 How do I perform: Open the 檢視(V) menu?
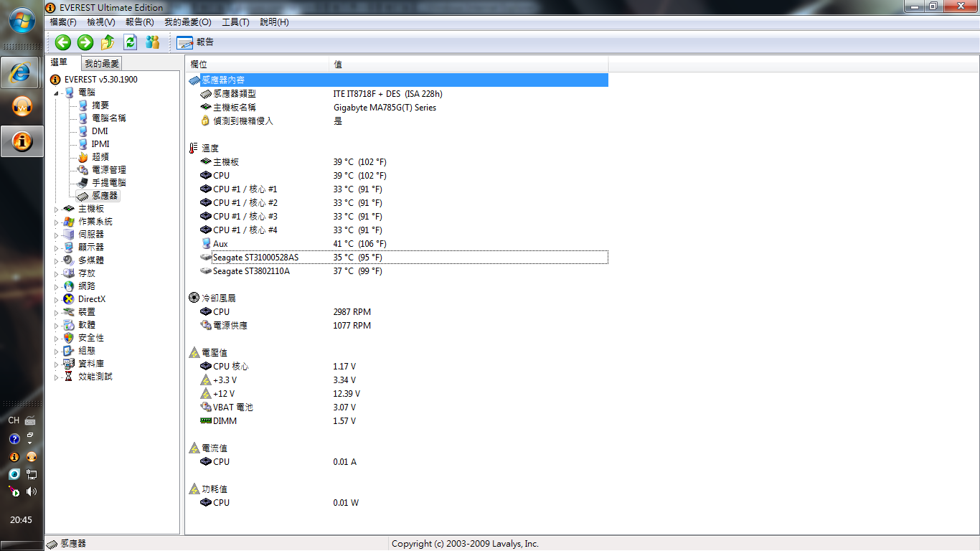coord(101,22)
